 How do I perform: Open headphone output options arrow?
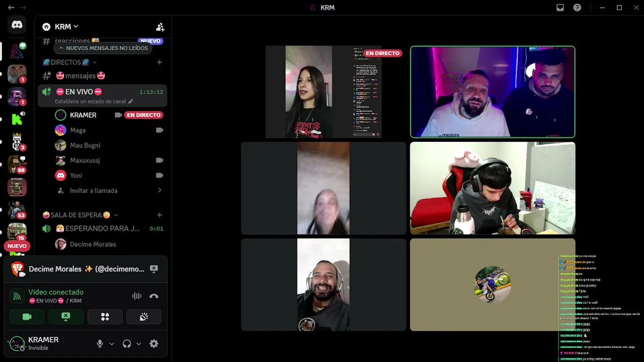139,344
